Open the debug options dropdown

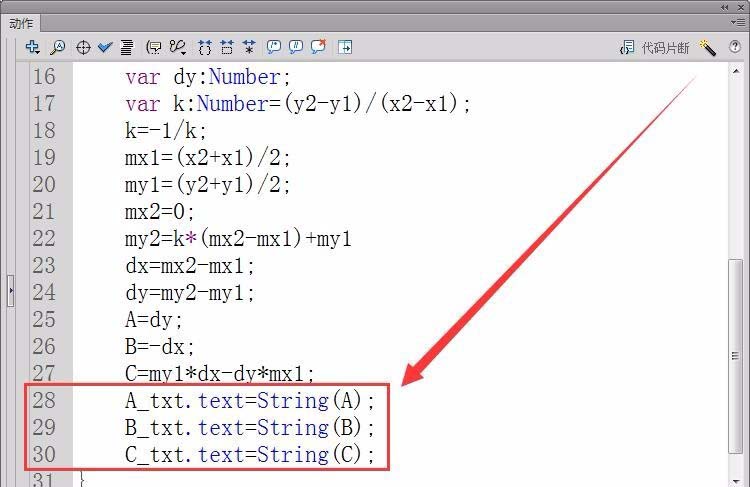pos(178,47)
